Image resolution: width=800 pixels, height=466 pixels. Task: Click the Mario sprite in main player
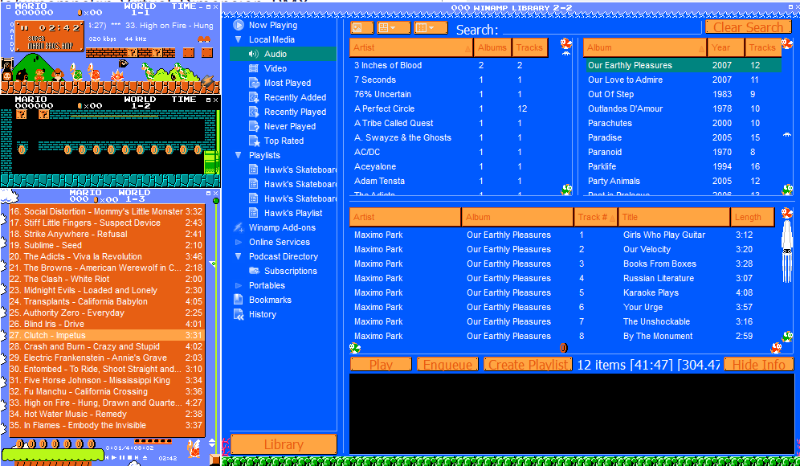(39, 75)
